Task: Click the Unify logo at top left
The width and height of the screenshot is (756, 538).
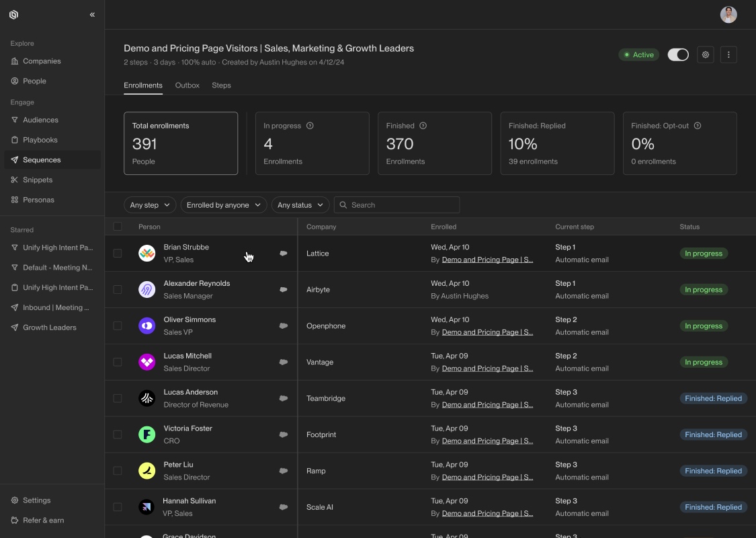Action: (14, 15)
